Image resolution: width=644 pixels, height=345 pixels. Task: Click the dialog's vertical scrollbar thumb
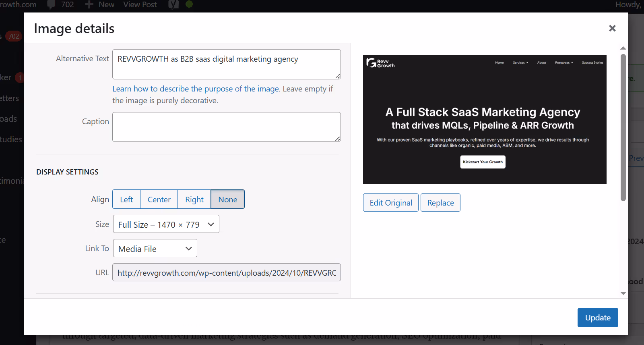click(623, 127)
